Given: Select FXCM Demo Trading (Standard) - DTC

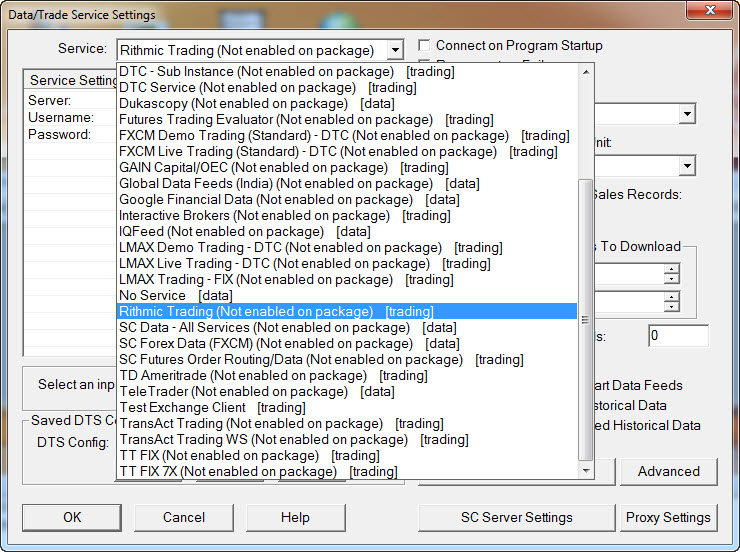Looking at the screenshot, I should [346, 136].
